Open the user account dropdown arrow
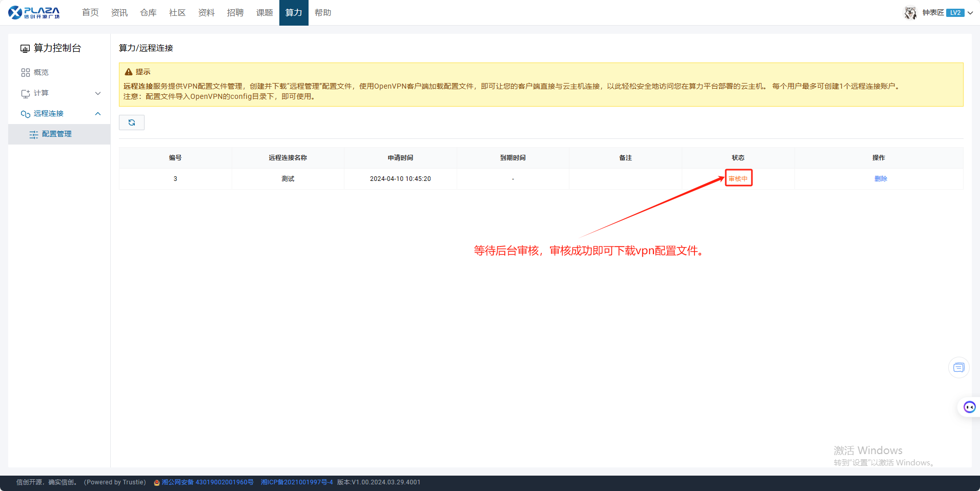 (x=970, y=13)
